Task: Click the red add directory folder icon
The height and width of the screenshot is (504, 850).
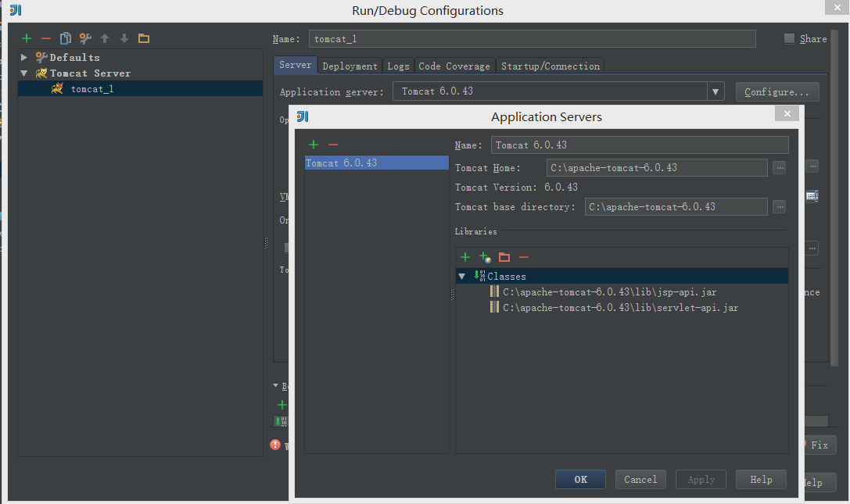Action: point(504,257)
